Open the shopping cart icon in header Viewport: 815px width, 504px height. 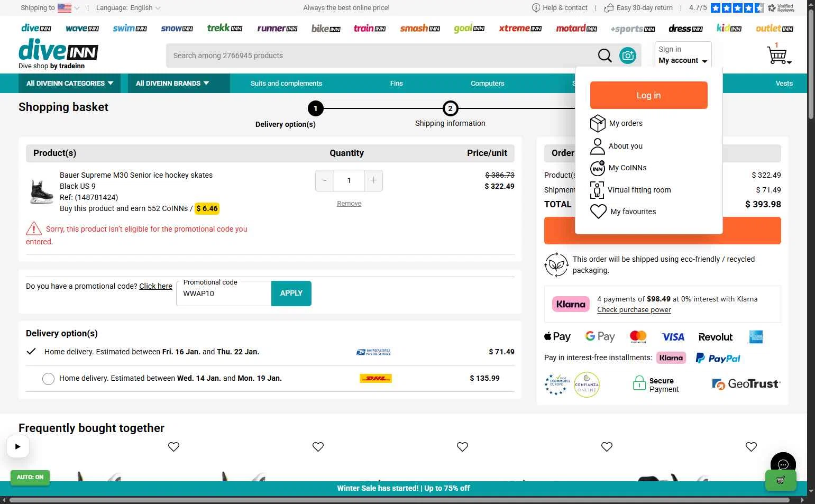pos(778,54)
